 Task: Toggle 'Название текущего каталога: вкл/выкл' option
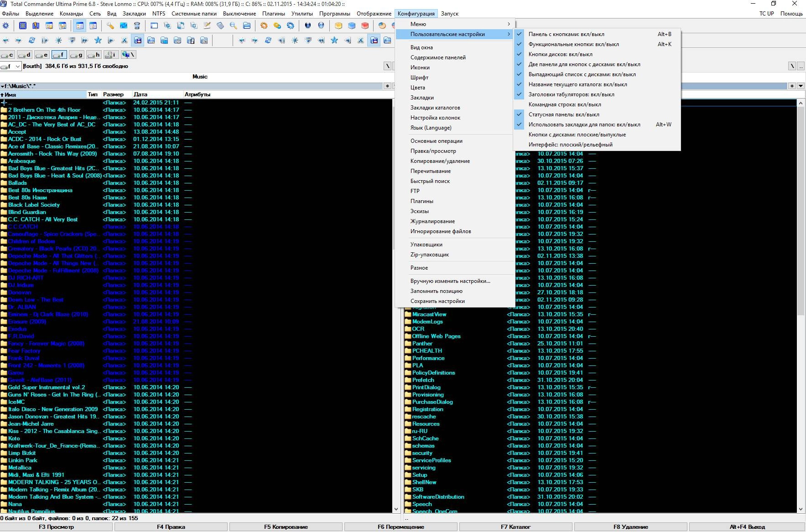tap(597, 84)
